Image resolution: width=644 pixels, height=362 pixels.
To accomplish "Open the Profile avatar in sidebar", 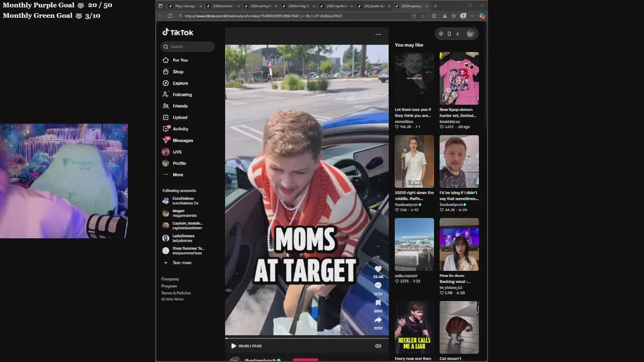I will tap(166, 163).
